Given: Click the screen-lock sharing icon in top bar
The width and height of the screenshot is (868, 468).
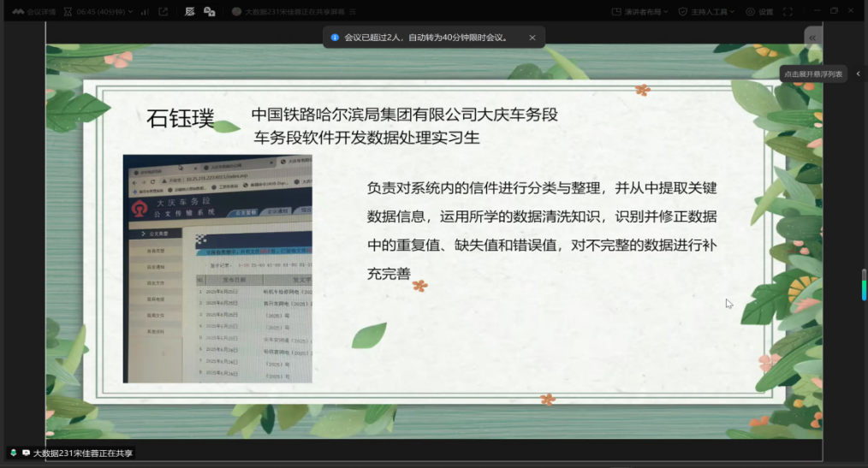Looking at the screenshot, I should point(209,11).
